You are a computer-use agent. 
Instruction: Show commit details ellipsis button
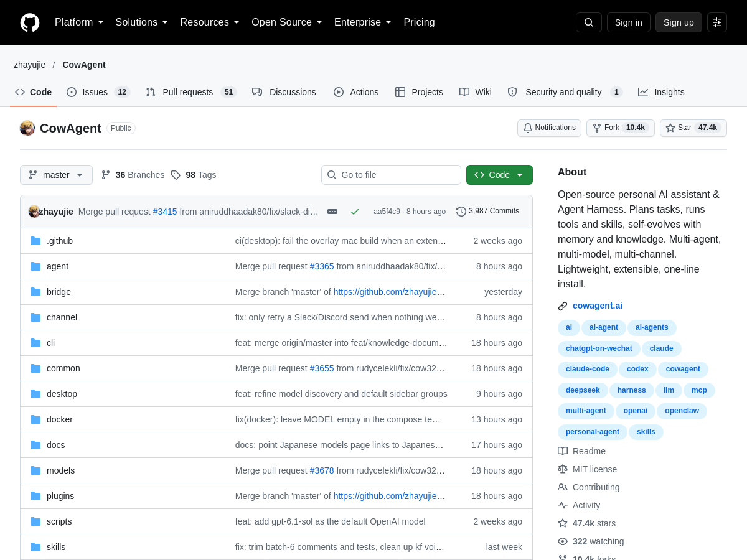pos(332,212)
